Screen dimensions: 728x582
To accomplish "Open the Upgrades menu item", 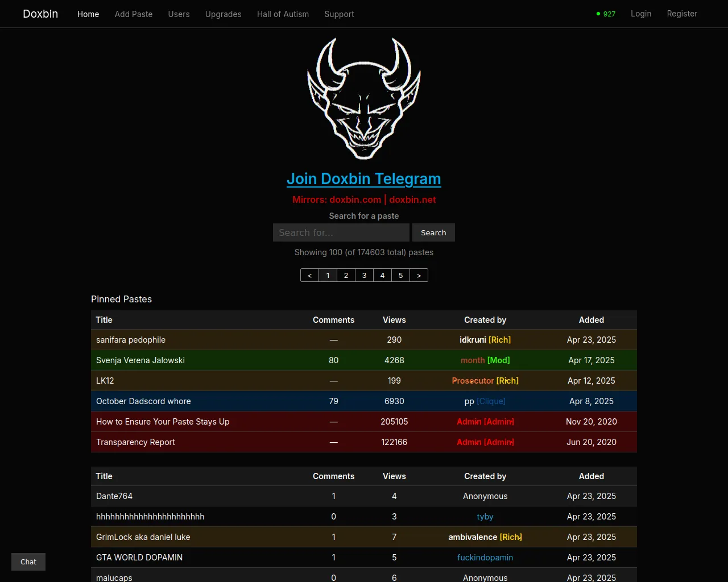I will tap(223, 14).
